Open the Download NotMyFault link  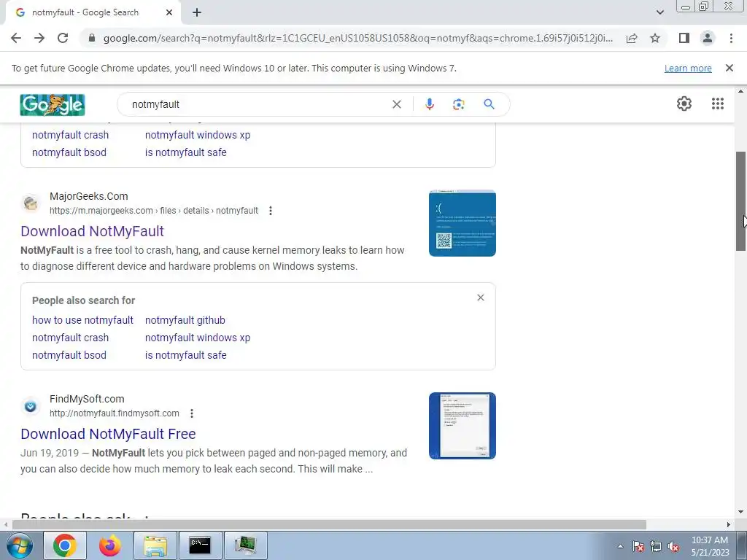coord(92,231)
